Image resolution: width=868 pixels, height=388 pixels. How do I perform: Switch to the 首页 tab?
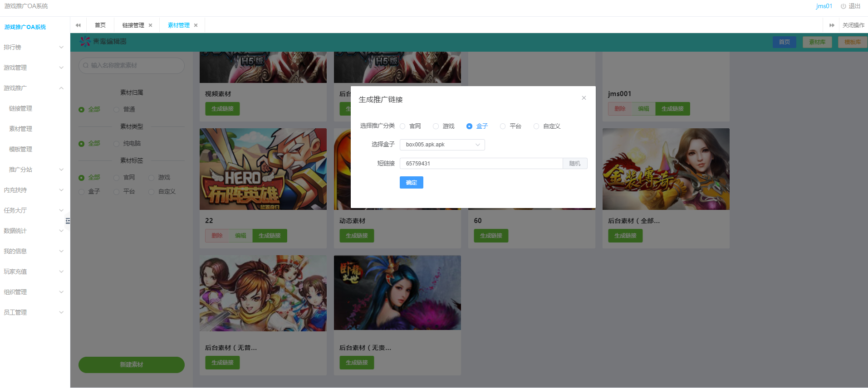tap(100, 25)
